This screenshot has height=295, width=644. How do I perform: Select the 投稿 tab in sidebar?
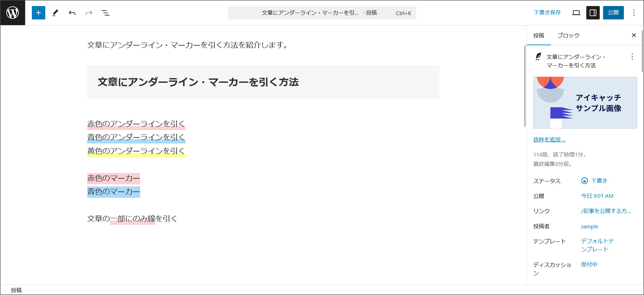tap(539, 35)
